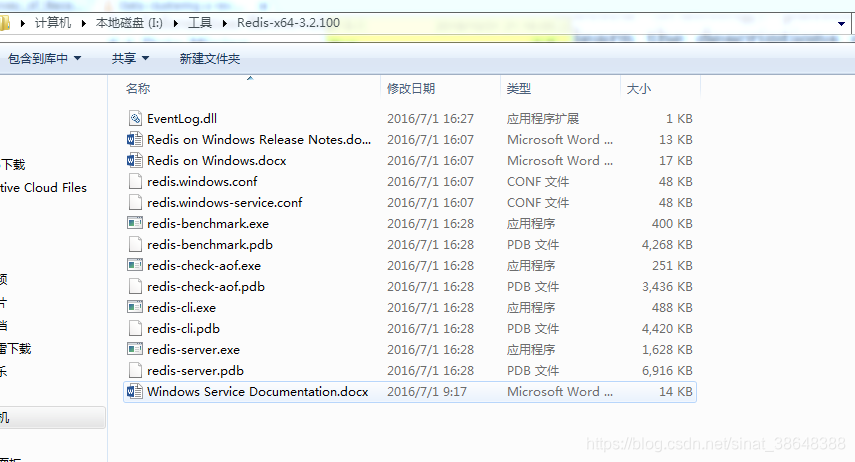The width and height of the screenshot is (855, 462).
Task: Click the Word icon of Windows Service Documentation.docx
Action: point(135,392)
